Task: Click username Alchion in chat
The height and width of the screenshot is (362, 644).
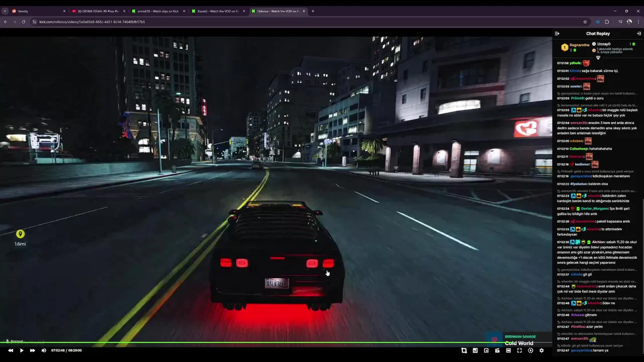Action: [598, 242]
